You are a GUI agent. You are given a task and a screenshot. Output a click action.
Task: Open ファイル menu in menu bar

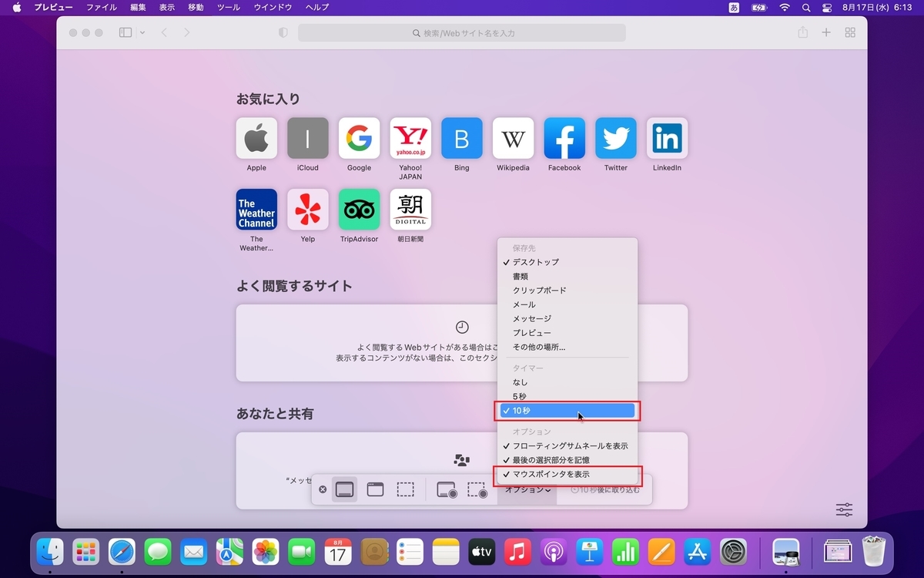point(102,7)
